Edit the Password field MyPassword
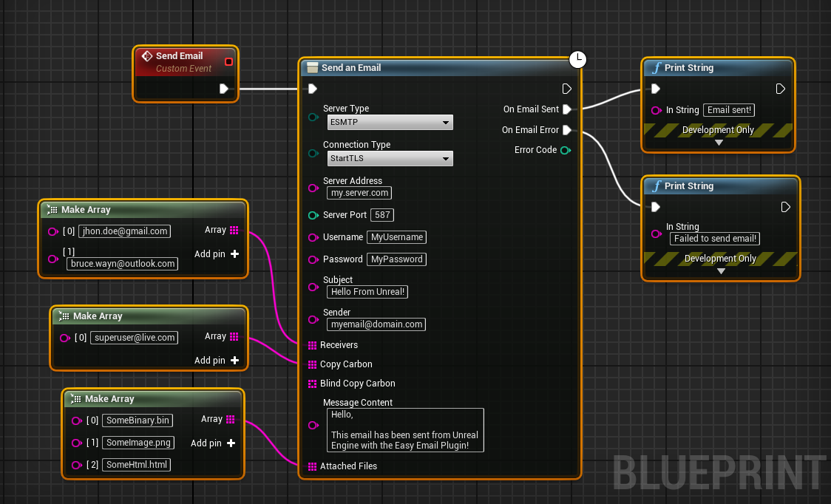Image resolution: width=831 pixels, height=504 pixels. [x=396, y=259]
